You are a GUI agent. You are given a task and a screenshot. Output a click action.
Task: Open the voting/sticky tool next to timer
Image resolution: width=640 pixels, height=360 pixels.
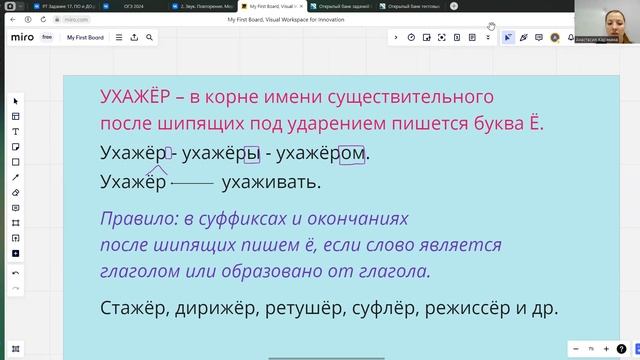coord(427,38)
